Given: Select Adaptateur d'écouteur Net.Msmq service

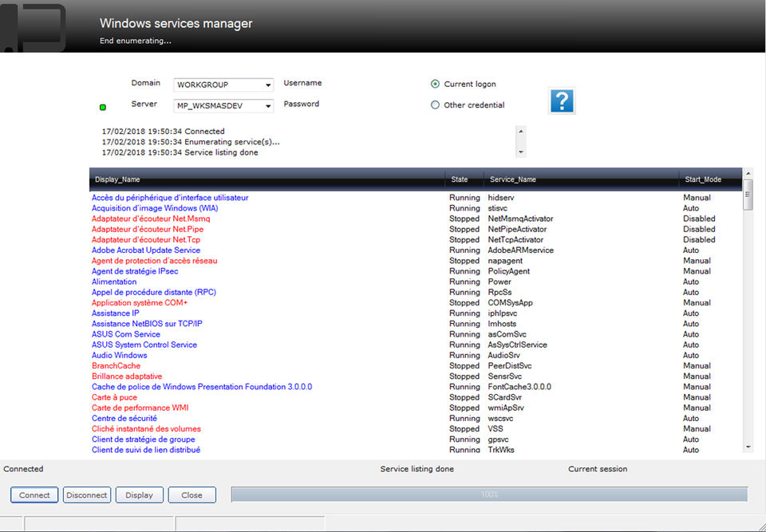Looking at the screenshot, I should [x=151, y=219].
